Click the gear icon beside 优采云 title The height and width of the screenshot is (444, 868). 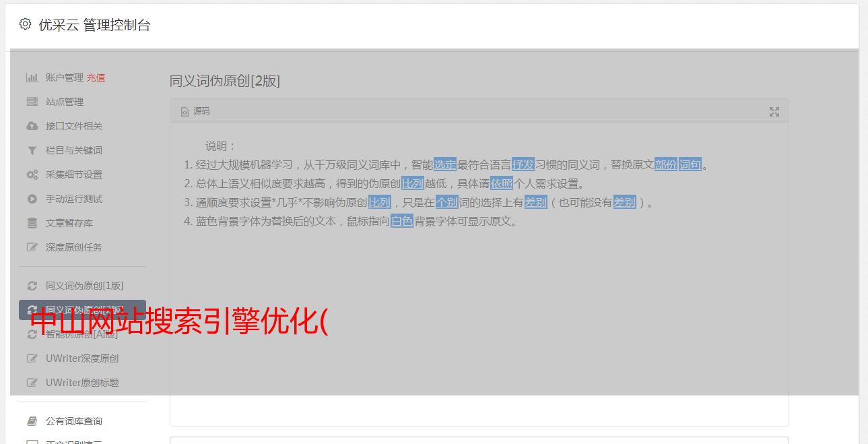[25, 24]
